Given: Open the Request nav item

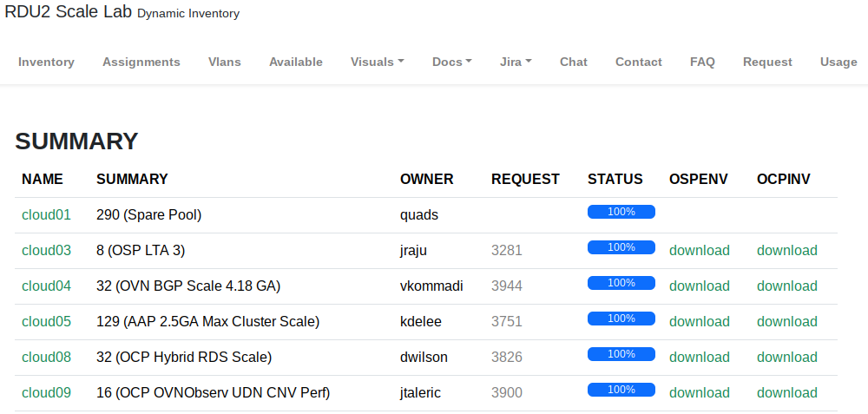Looking at the screenshot, I should coord(767,62).
